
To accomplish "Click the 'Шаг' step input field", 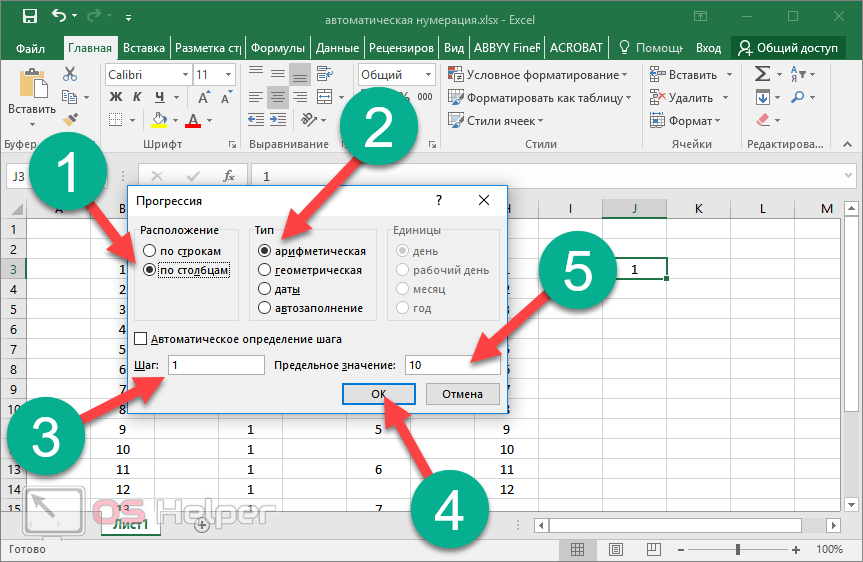I will pos(216,365).
